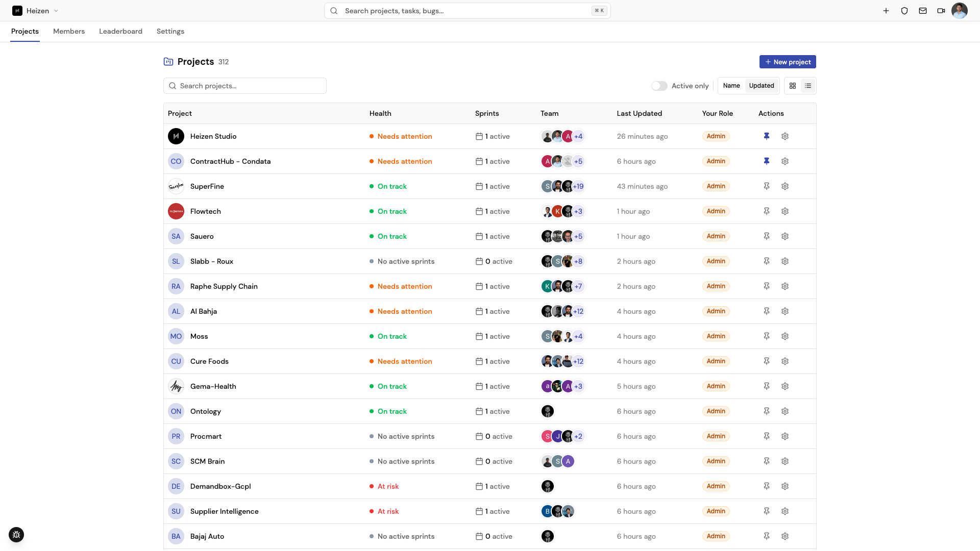Screen dimensions: 980x551
Task: Switch to list view layout
Action: [808, 86]
